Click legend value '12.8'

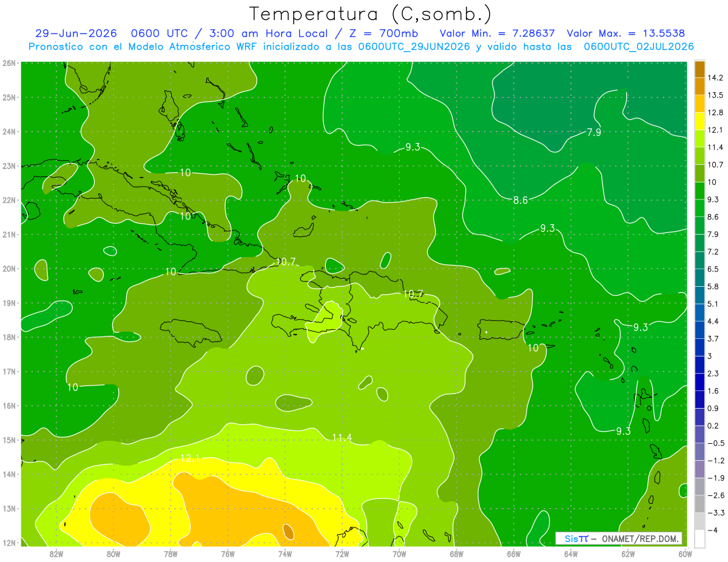tap(715, 113)
